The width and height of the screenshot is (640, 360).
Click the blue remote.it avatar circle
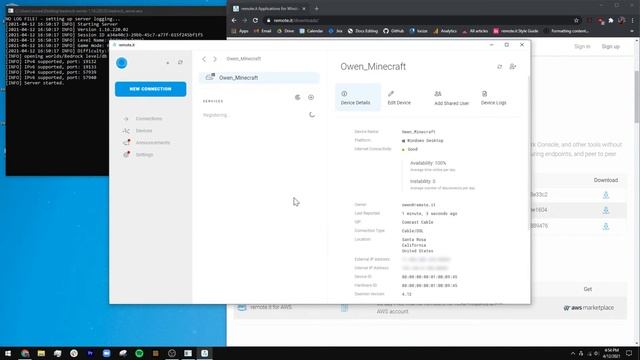(x=122, y=63)
